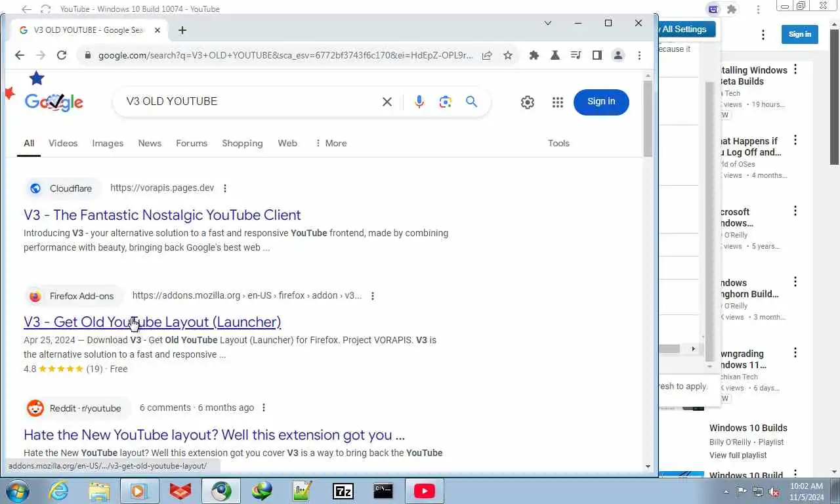Click the Google logo doodle
This screenshot has height=504, width=840.
[54, 102]
